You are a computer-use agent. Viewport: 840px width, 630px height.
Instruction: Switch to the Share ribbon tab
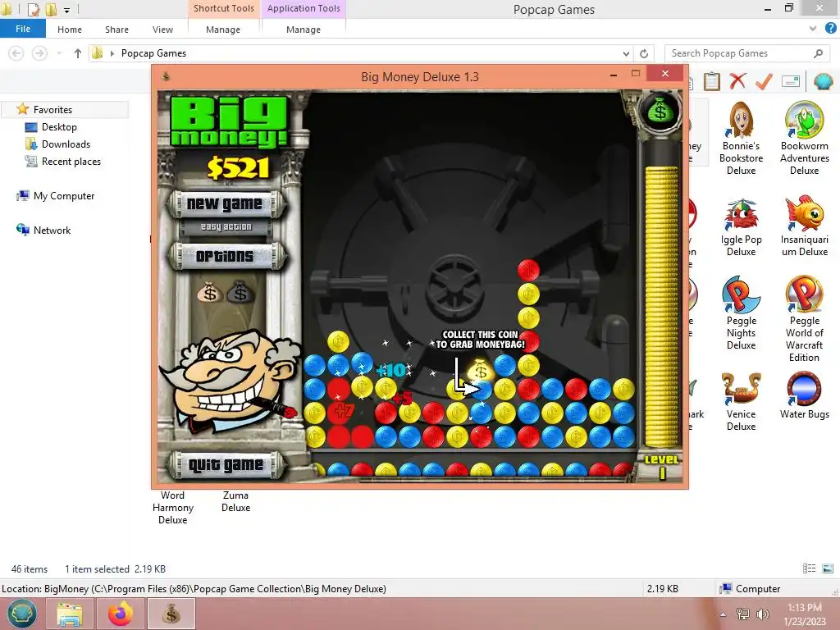click(x=116, y=30)
